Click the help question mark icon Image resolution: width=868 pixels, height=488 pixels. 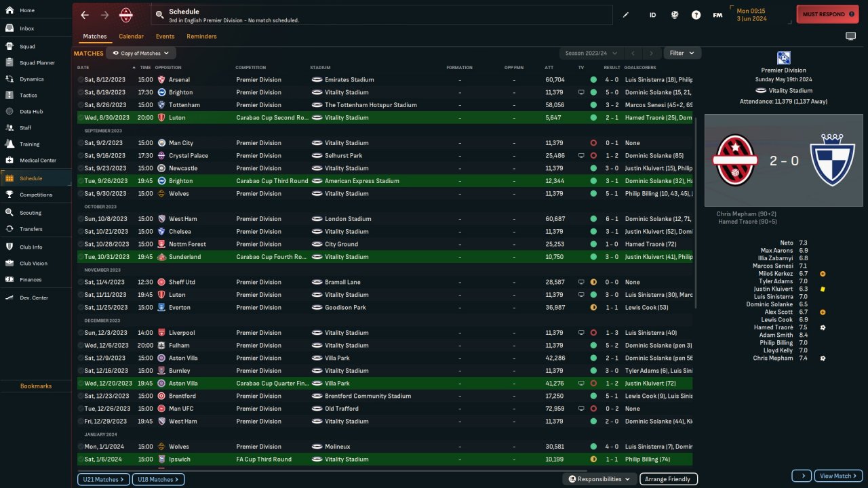(696, 15)
